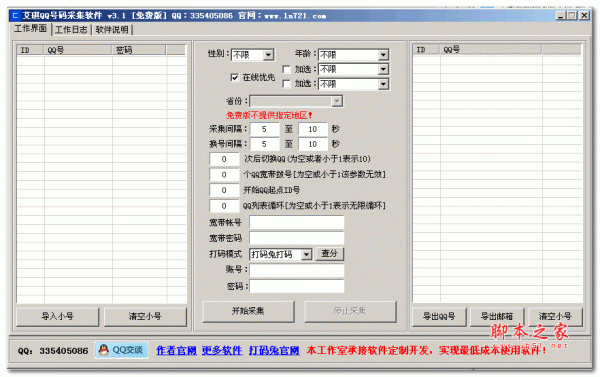Click the QQ: 335405086 text in status bar
This screenshot has width=600, height=377.
click(x=53, y=351)
